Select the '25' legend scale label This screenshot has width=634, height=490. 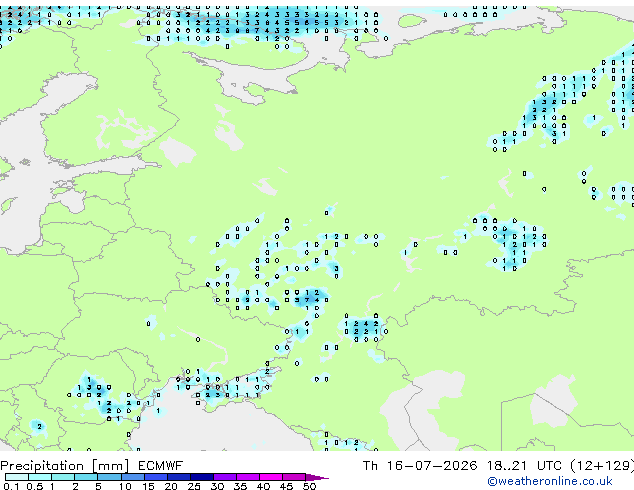(194, 486)
